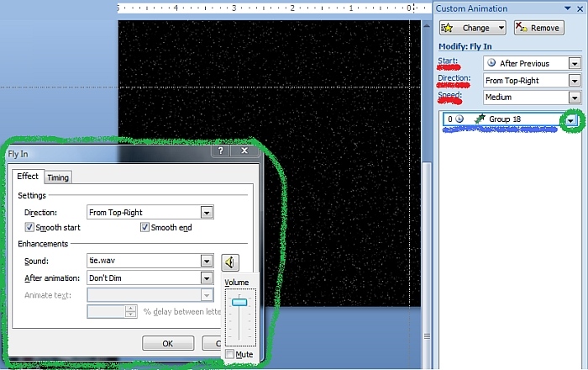Uncheck the Smooth start checkbox
588x370 pixels.
point(30,227)
